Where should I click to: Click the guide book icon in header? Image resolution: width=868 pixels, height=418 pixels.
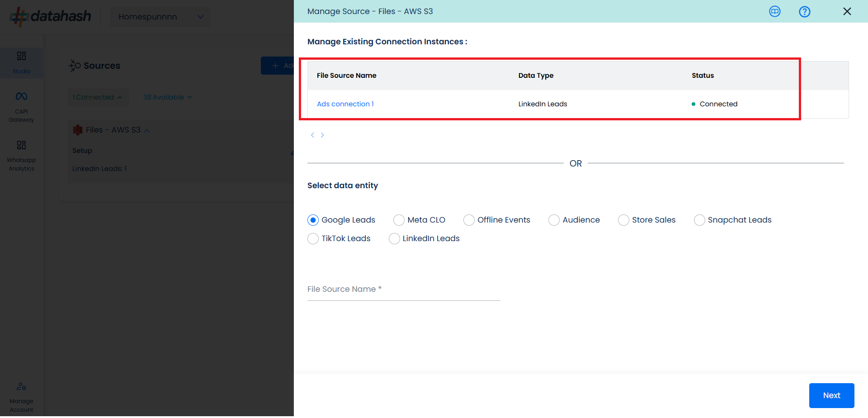(774, 12)
